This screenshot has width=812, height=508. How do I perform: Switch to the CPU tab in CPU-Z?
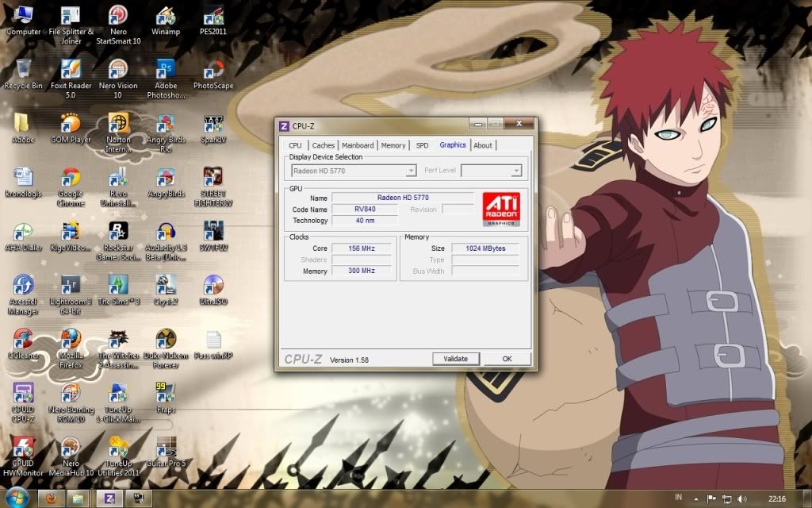[x=295, y=146]
